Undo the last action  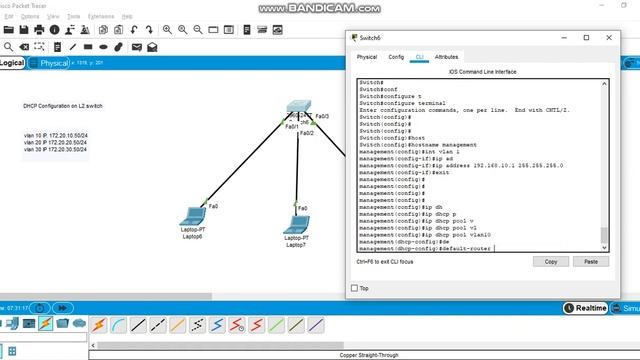coord(134,30)
